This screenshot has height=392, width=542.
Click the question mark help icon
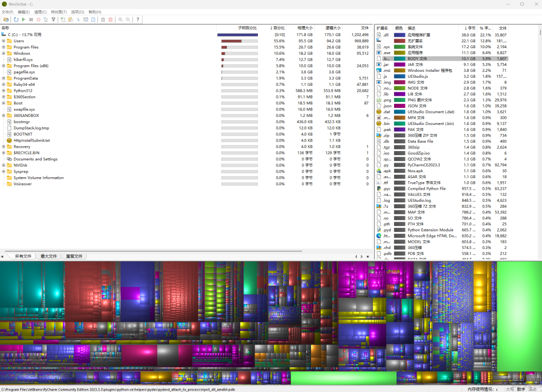138,20
